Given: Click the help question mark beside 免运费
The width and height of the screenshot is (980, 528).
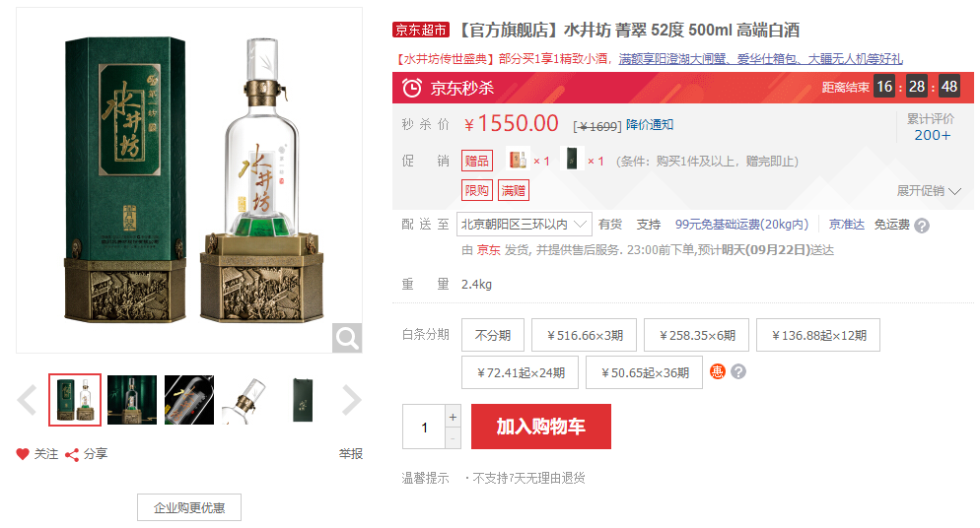Looking at the screenshot, I should [921, 226].
